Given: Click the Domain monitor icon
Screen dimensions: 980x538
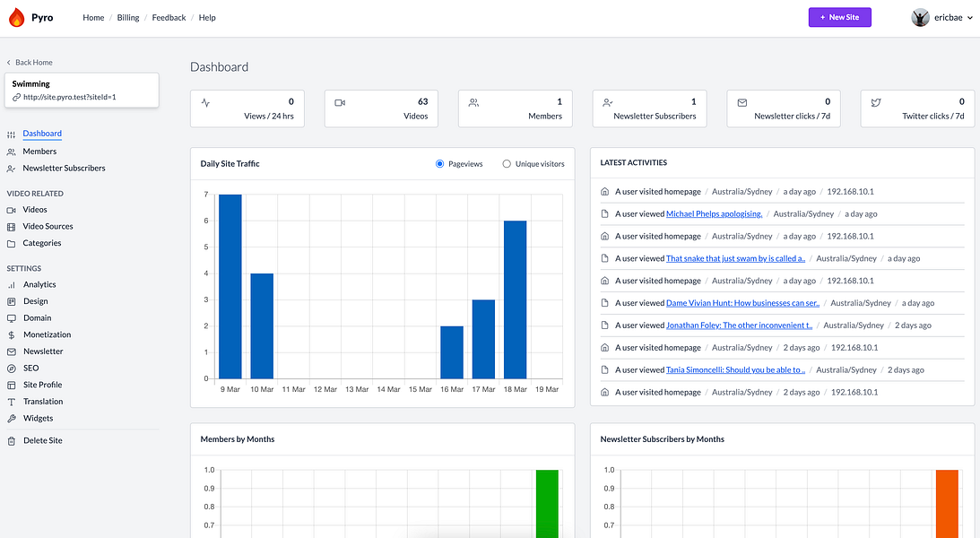Looking at the screenshot, I should [x=12, y=318].
